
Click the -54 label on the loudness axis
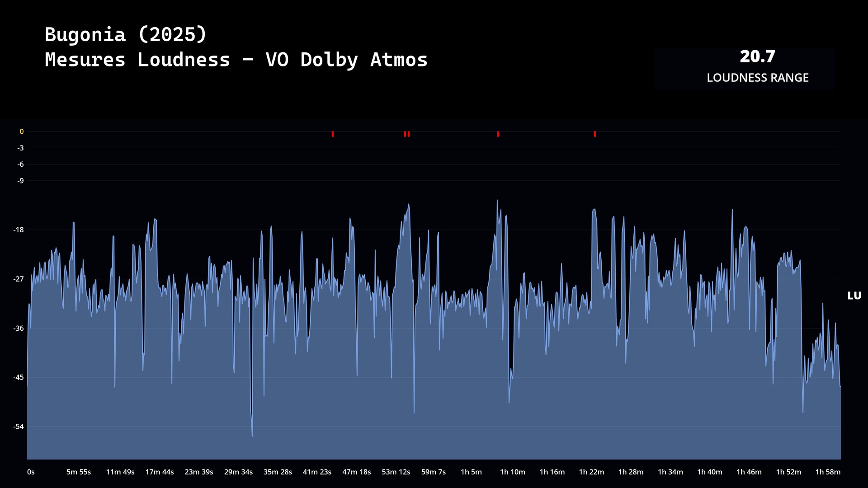point(19,427)
